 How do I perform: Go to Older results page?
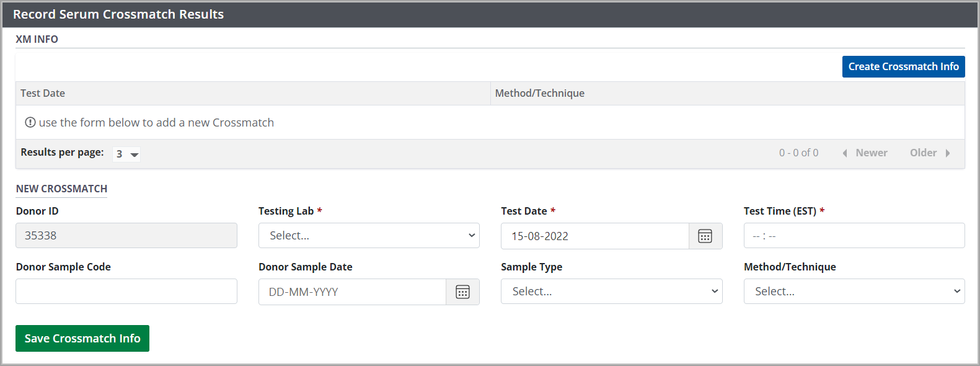click(930, 153)
